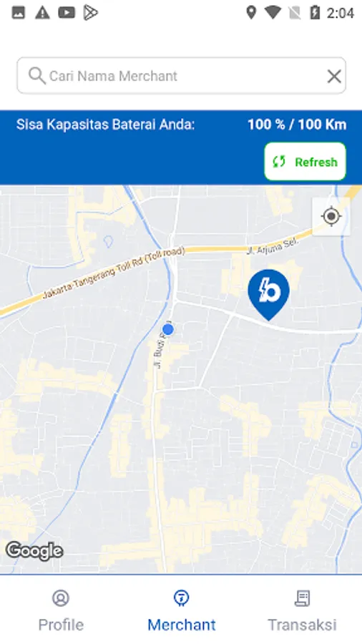Tap the battery status icon
362x644 pixels.
[315, 13]
